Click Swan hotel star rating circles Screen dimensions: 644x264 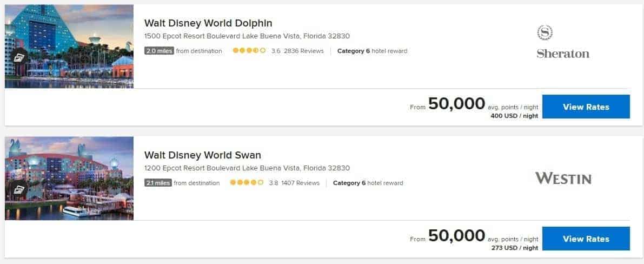click(x=247, y=183)
